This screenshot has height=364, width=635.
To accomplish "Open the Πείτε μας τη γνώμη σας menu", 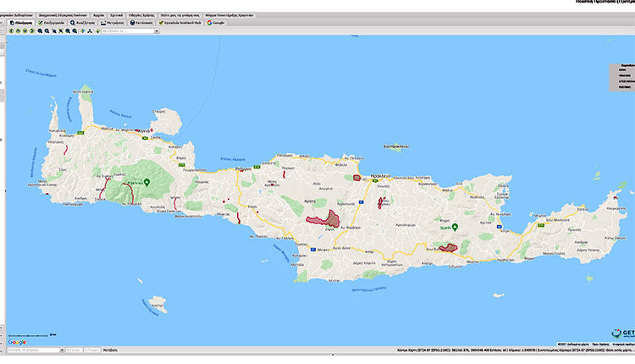I will point(179,15).
